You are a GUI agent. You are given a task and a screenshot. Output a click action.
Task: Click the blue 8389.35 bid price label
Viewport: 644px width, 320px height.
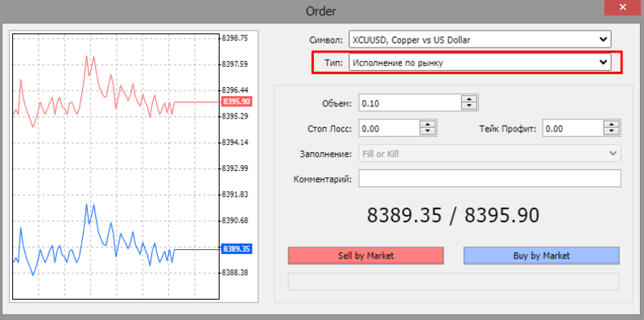(237, 249)
